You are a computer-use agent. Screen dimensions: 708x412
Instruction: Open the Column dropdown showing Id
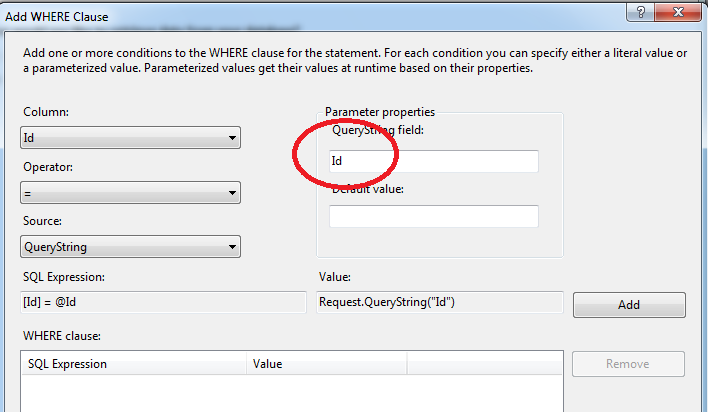(130, 138)
